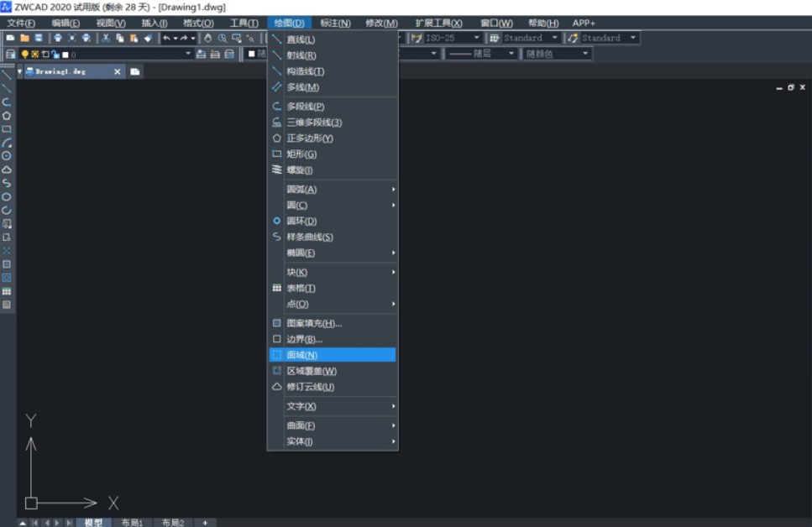Toggle the layer lock padlock icon
This screenshot has height=527, width=812.
pyautogui.click(x=54, y=53)
